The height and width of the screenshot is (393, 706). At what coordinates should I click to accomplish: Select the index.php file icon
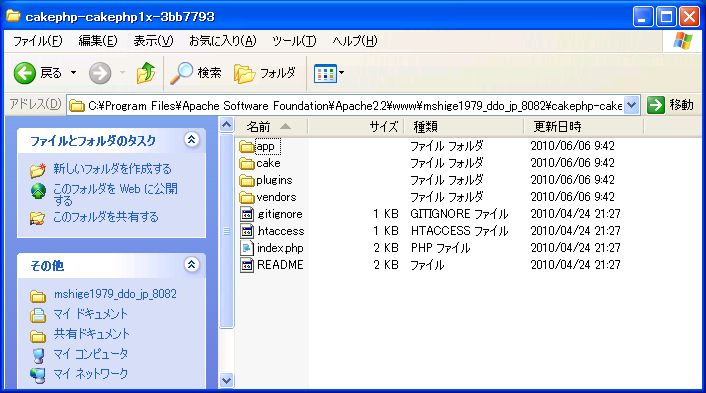tap(247, 248)
